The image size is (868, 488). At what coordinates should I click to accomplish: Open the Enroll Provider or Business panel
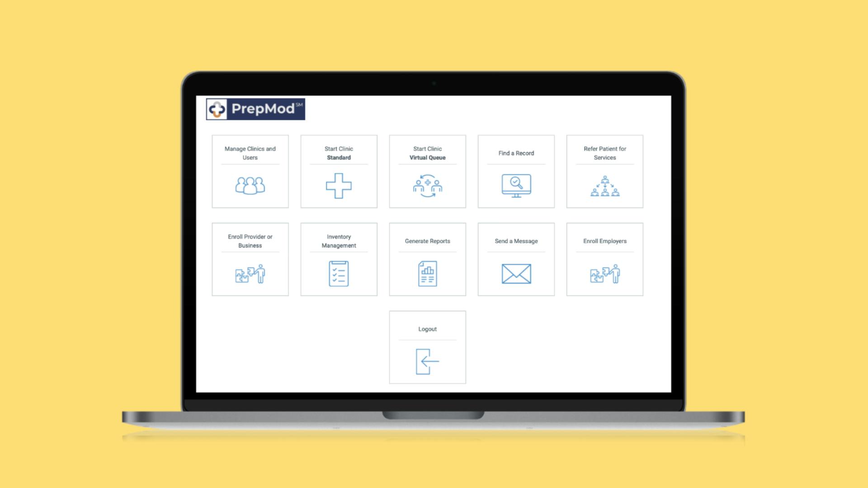click(x=250, y=259)
